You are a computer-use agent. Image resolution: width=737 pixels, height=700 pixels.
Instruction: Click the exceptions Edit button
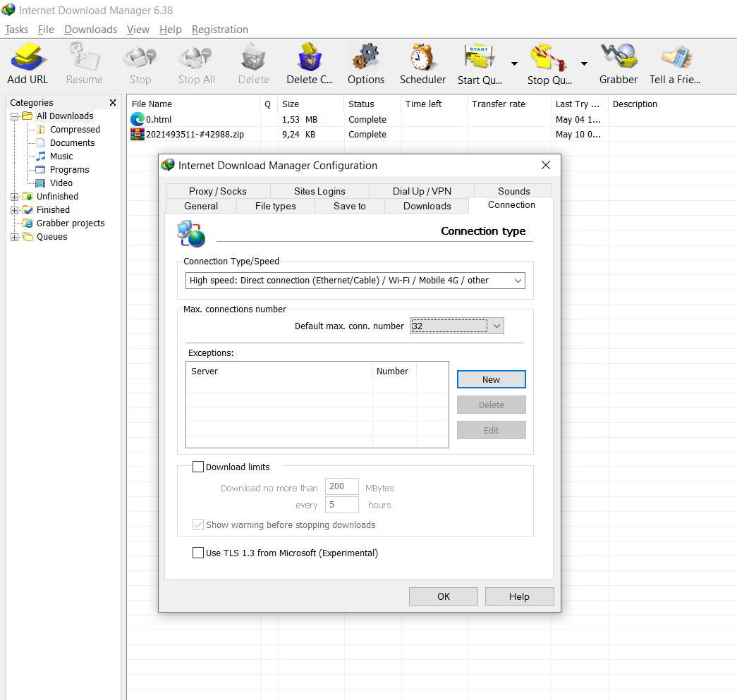[x=491, y=430]
